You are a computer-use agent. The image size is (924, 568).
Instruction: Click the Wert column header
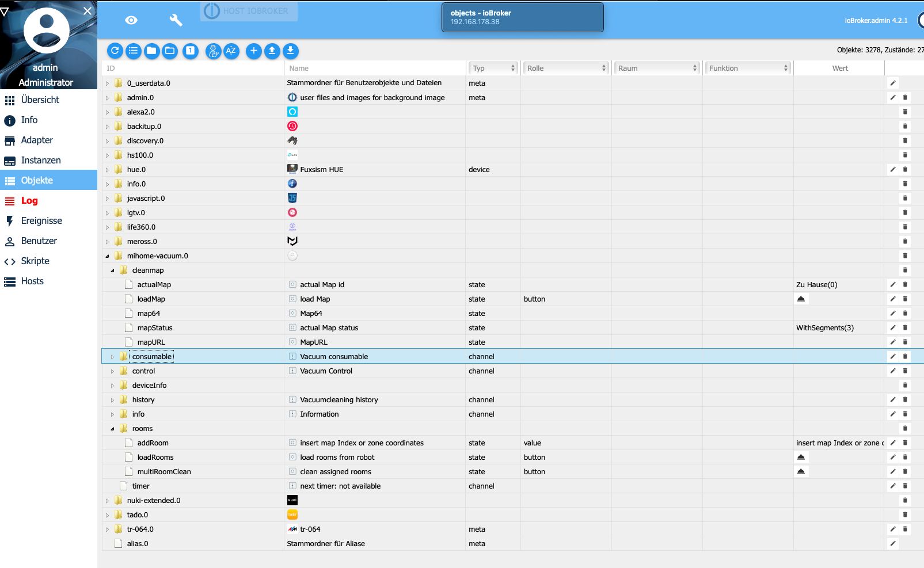click(839, 68)
